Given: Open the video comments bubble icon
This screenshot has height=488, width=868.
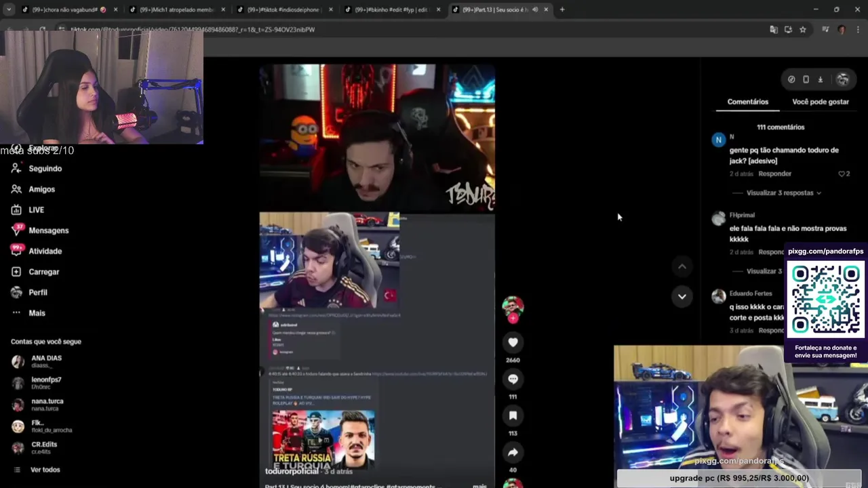Looking at the screenshot, I should point(513,379).
